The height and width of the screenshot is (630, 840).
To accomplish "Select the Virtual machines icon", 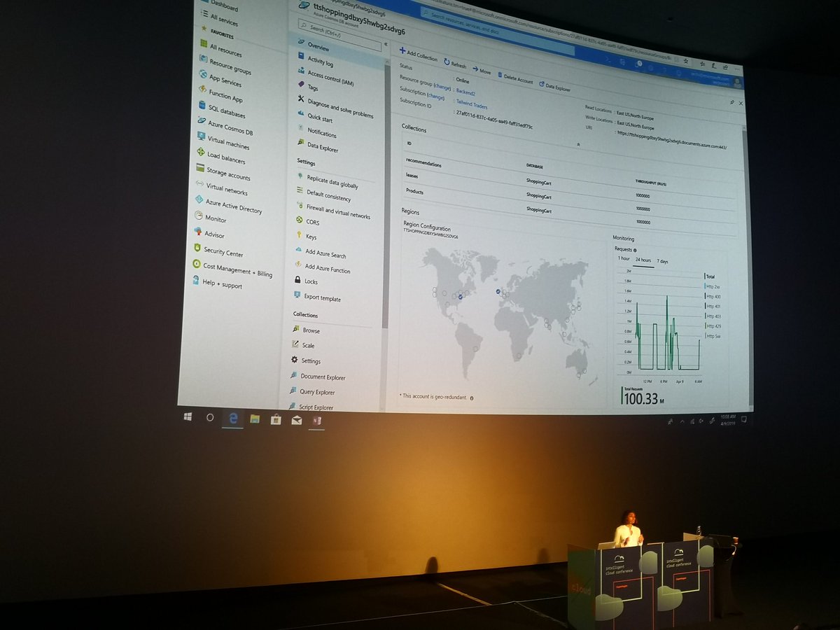I will [201, 136].
